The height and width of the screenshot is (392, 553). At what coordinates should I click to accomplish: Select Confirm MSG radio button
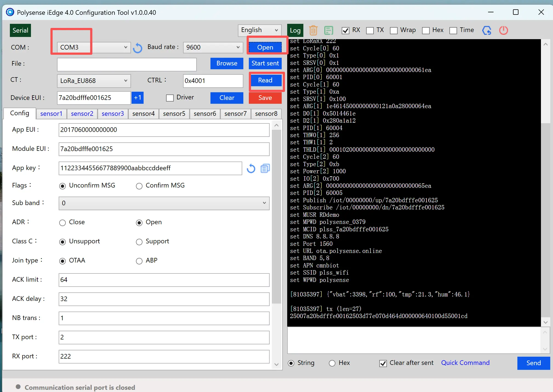click(139, 186)
